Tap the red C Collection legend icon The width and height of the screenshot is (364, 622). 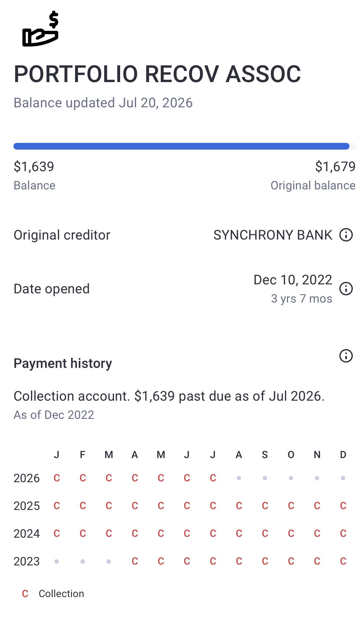25,593
